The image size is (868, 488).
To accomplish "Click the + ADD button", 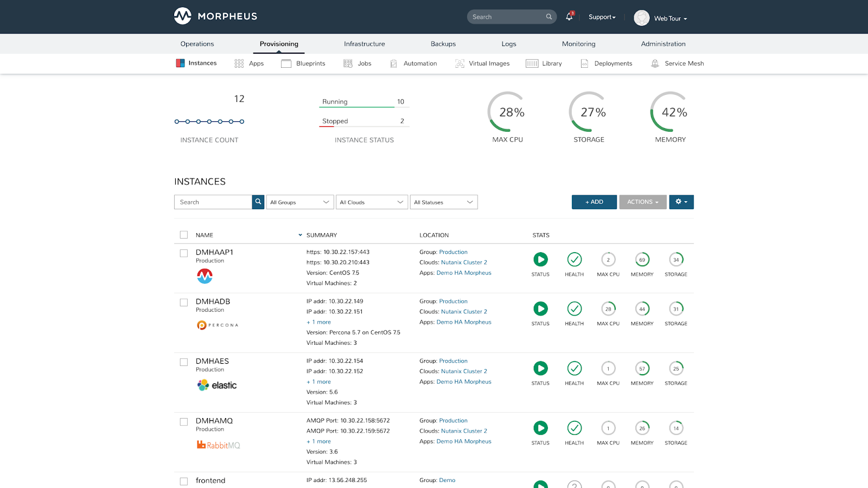I will tap(594, 202).
